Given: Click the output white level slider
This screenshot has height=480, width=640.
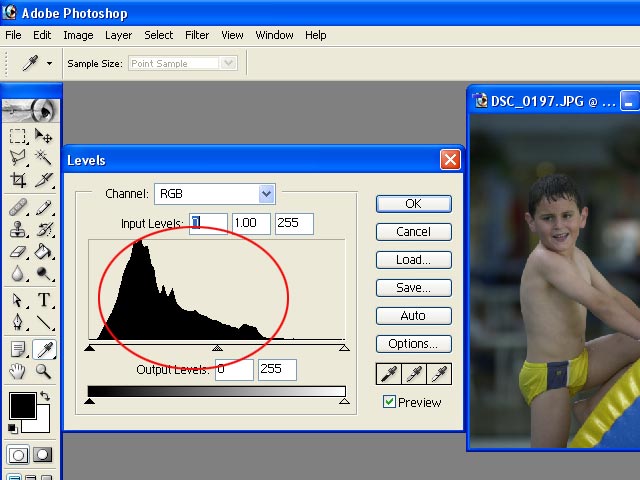Looking at the screenshot, I should [344, 401].
